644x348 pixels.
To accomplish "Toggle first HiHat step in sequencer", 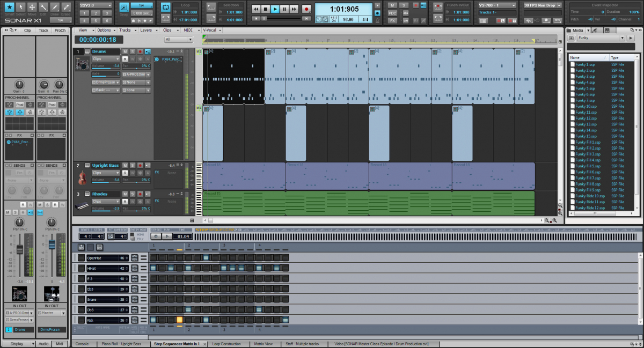I will (153, 268).
